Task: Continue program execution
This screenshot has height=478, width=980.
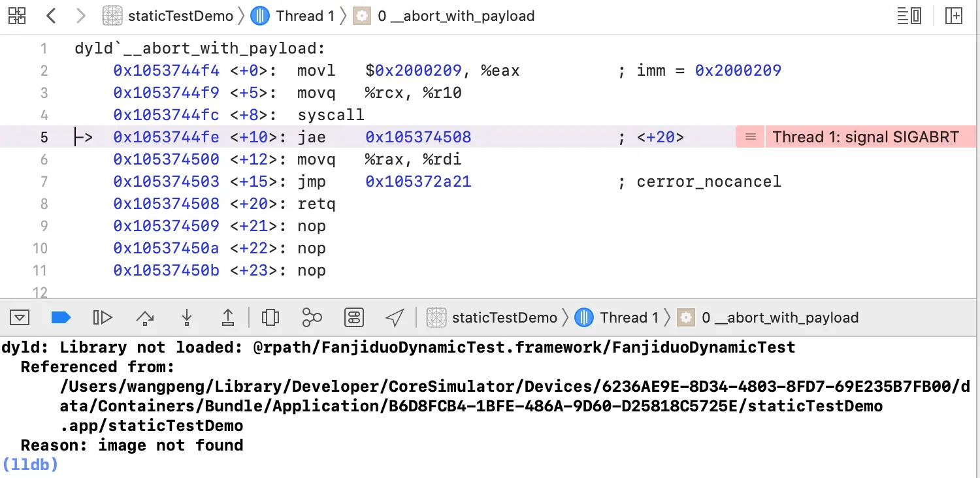Action: pyautogui.click(x=103, y=318)
